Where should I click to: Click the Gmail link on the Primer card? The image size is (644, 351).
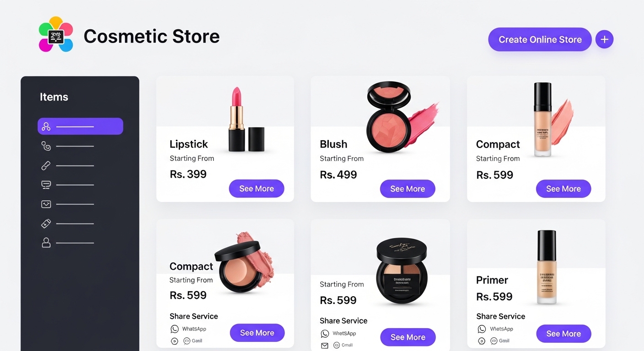pos(500,341)
